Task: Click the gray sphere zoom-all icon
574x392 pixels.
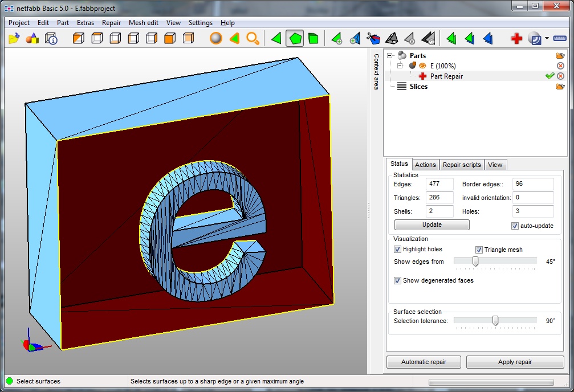Action: point(216,38)
